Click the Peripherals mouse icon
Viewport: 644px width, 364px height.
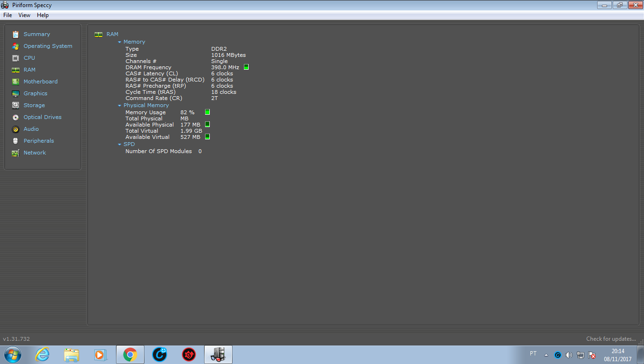click(16, 141)
